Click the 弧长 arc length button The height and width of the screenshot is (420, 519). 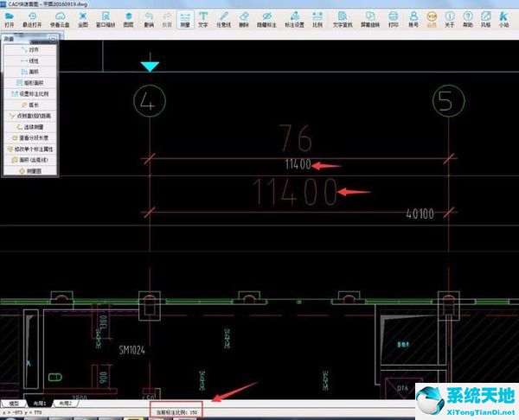pos(32,105)
